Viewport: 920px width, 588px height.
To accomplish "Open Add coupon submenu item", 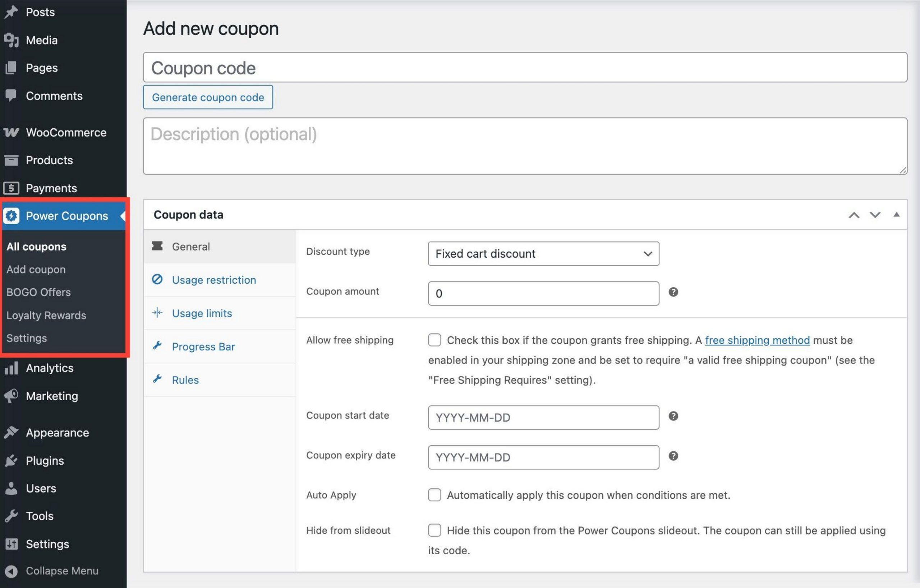I will pos(36,270).
